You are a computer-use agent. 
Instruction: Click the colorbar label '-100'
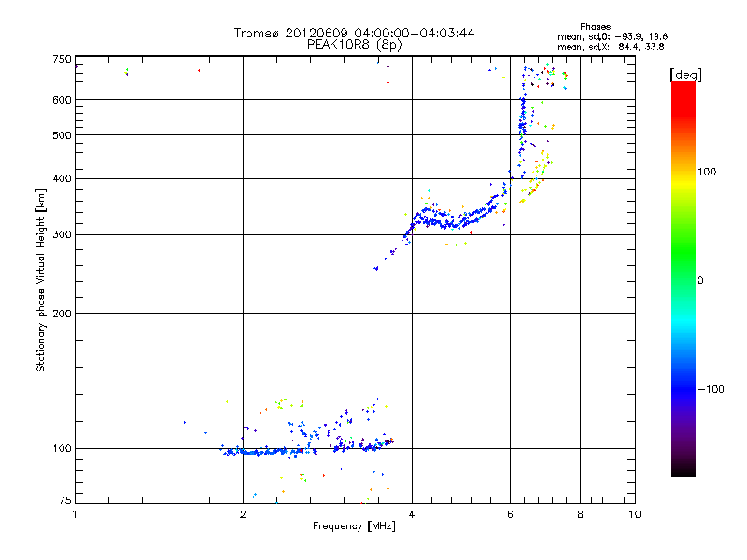pos(711,389)
